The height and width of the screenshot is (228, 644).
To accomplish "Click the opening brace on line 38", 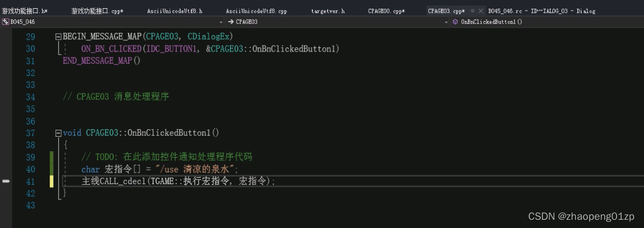I will pos(65,145).
